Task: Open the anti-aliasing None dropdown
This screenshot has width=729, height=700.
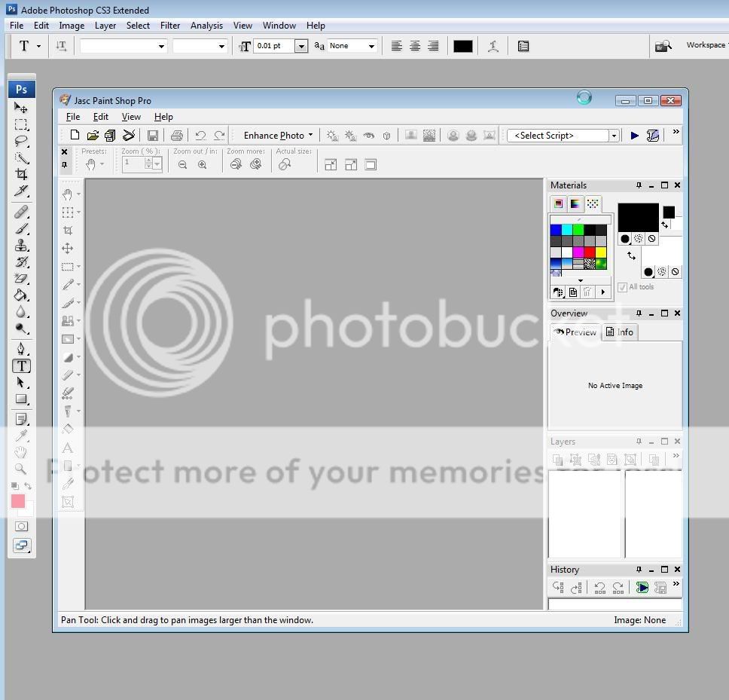Action: pos(371,46)
